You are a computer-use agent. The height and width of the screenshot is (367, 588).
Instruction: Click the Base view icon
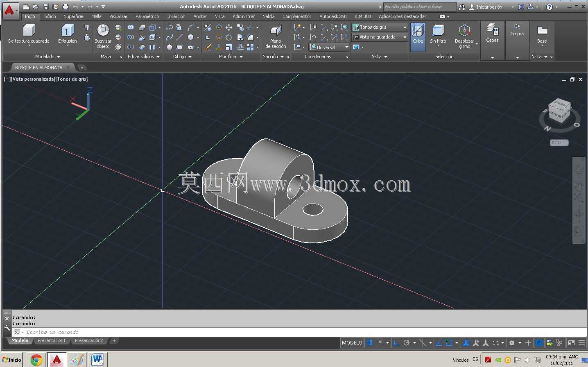pyautogui.click(x=542, y=30)
